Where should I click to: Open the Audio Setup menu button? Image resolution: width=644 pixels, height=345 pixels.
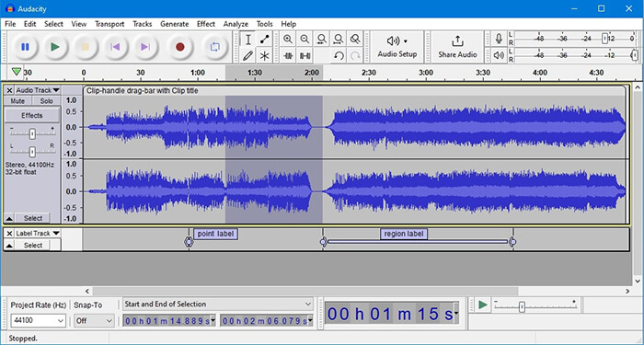(397, 47)
